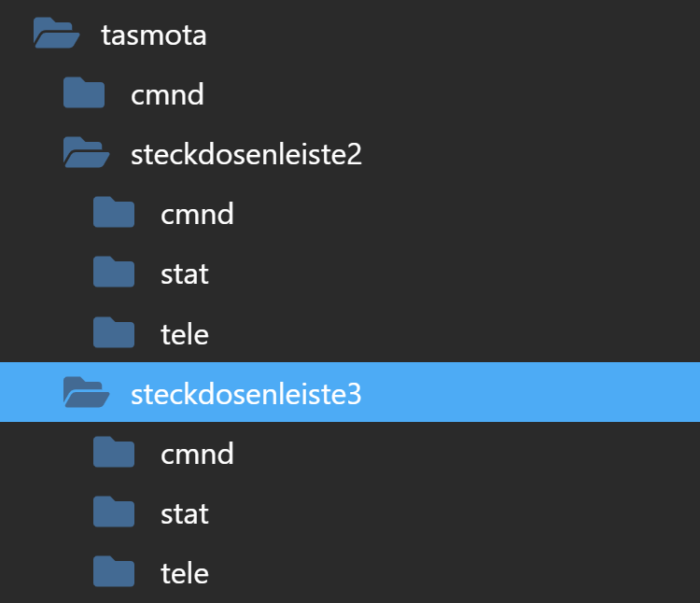
Task: Click the highlighted steckdosenleiste3 label
Action: [x=246, y=394]
